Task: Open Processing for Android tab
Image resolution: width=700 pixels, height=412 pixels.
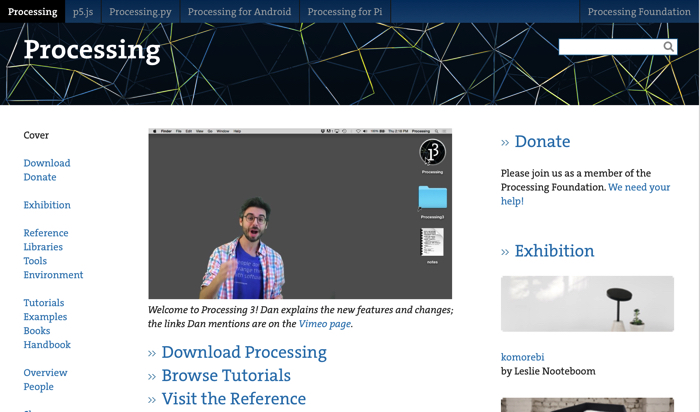Action: coord(239,12)
